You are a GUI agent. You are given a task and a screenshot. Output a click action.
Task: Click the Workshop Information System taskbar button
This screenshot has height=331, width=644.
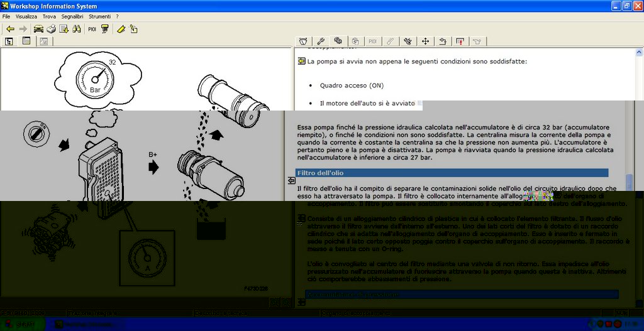tap(88, 324)
